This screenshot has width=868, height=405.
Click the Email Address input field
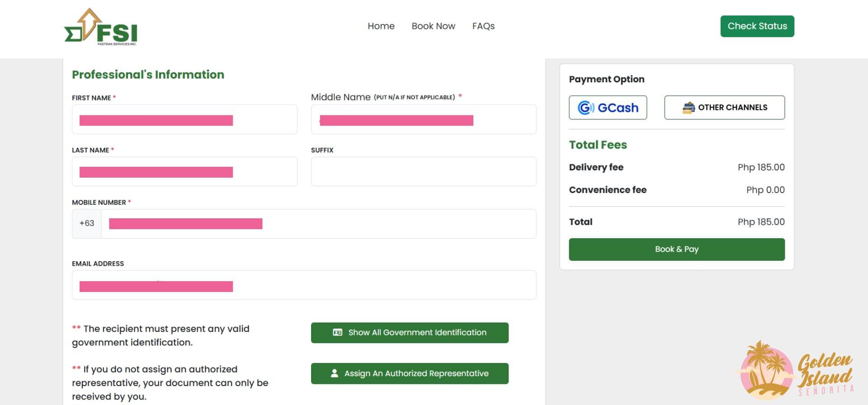tap(304, 285)
